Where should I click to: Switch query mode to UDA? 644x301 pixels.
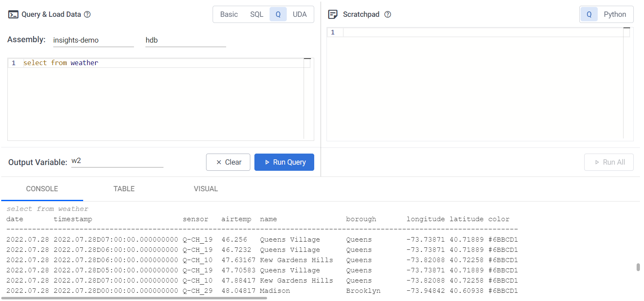[x=299, y=14]
